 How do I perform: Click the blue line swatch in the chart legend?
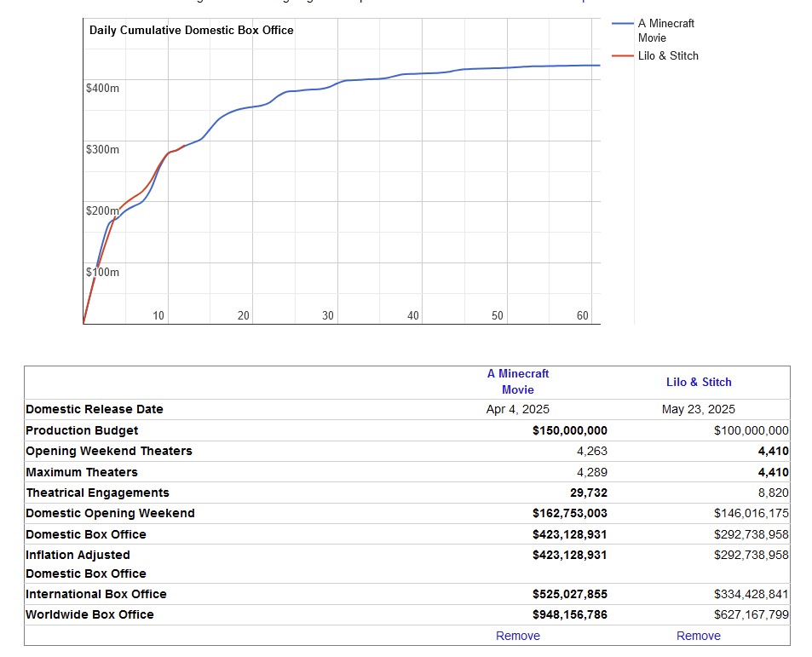(x=623, y=24)
